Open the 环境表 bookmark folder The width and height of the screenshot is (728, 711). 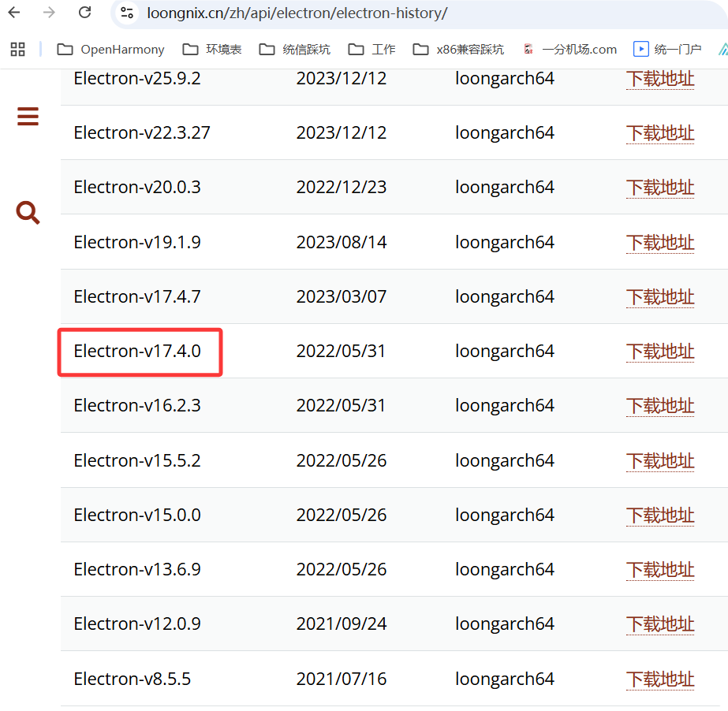(x=212, y=49)
